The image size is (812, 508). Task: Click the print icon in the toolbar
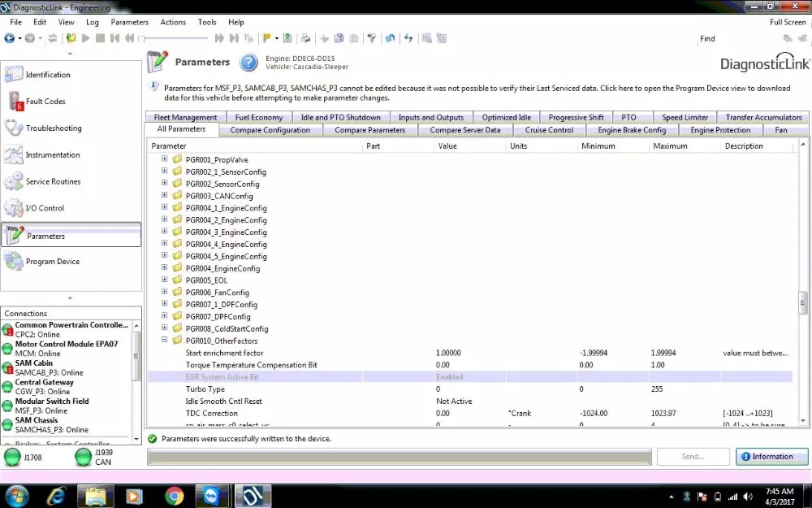point(305,38)
